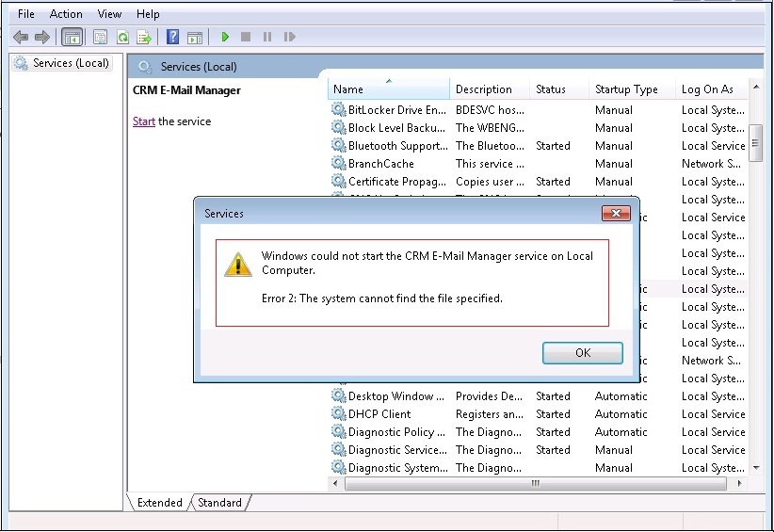Screen dimensions: 774x532
Task: Toggle Show/Hide Console Tree icon
Action: [73, 37]
